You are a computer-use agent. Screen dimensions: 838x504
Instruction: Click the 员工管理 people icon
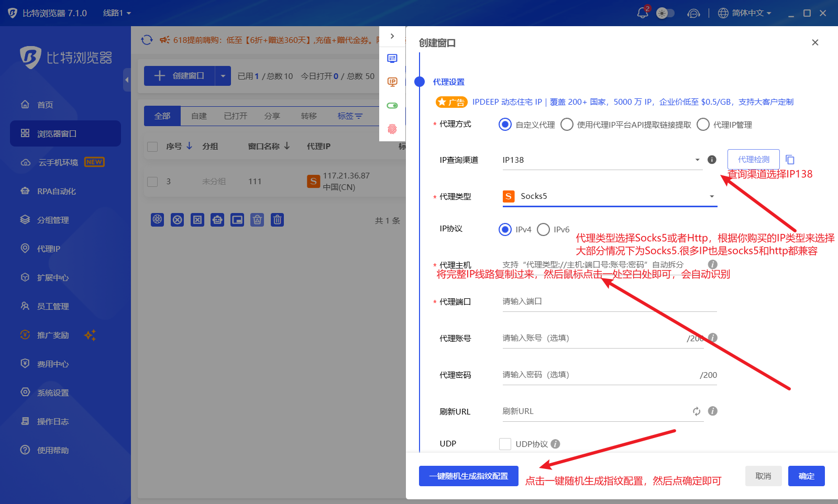25,306
